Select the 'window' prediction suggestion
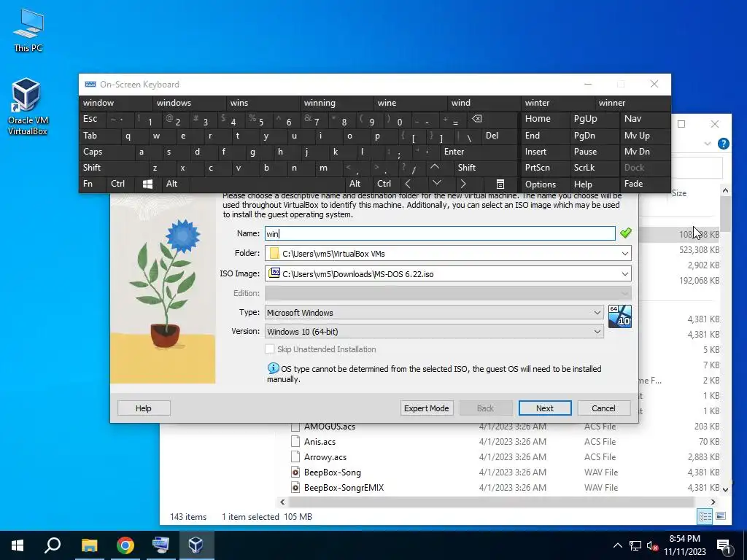This screenshot has width=747, height=560. tap(116, 103)
